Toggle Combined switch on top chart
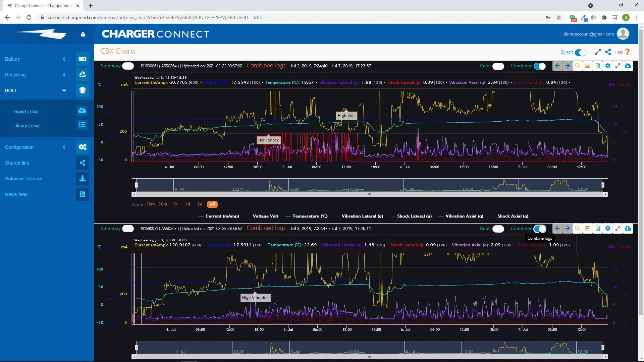Viewport: 644px width, 362px height. pyautogui.click(x=540, y=66)
